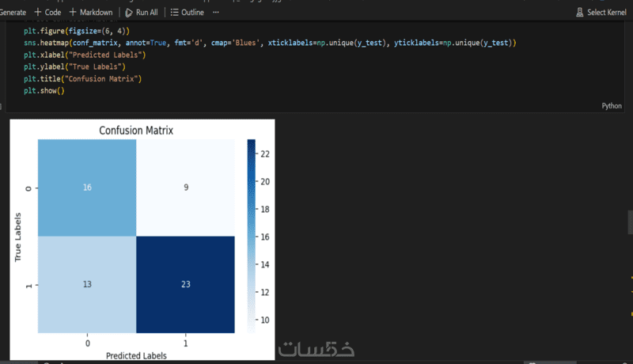The height and width of the screenshot is (364, 633).
Task: Click the heatmap cell showing 16
Action: click(x=87, y=188)
